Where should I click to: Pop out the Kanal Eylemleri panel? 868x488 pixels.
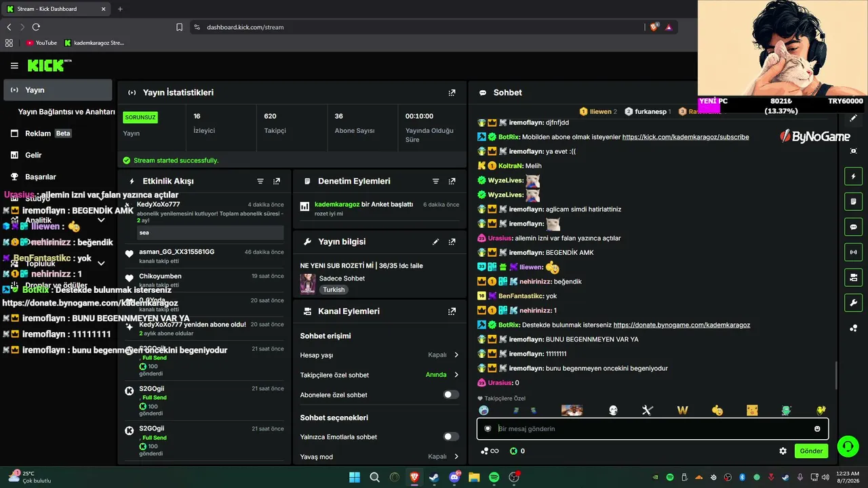click(452, 312)
